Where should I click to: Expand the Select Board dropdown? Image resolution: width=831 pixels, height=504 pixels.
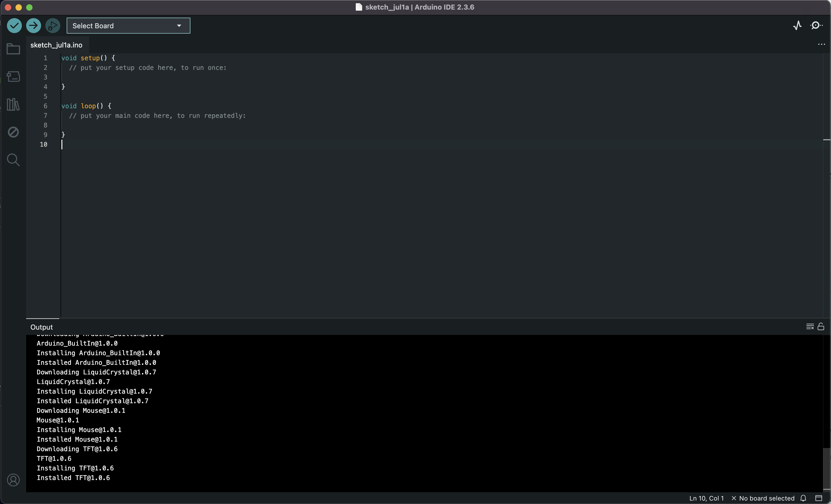click(128, 26)
